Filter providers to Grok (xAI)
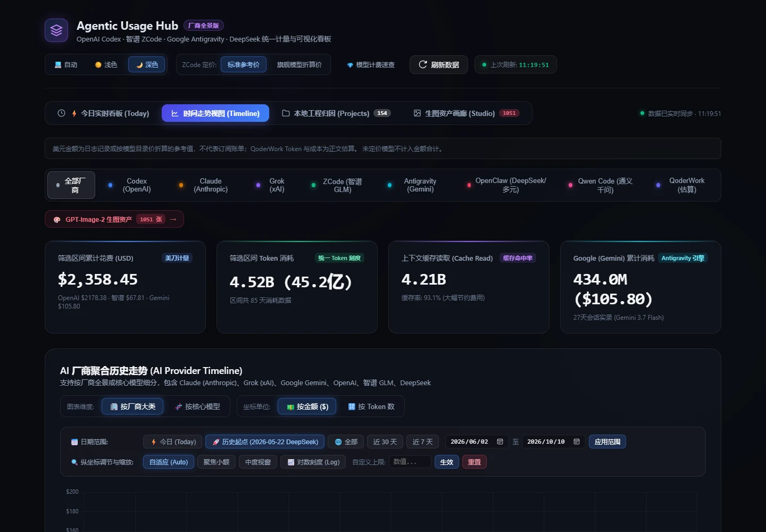This screenshot has width=766, height=532. coord(271,185)
